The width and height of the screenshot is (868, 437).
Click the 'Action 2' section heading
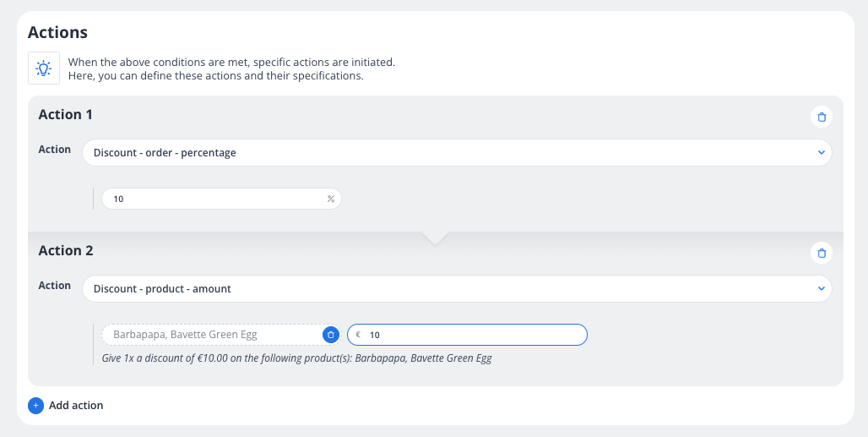tap(66, 250)
